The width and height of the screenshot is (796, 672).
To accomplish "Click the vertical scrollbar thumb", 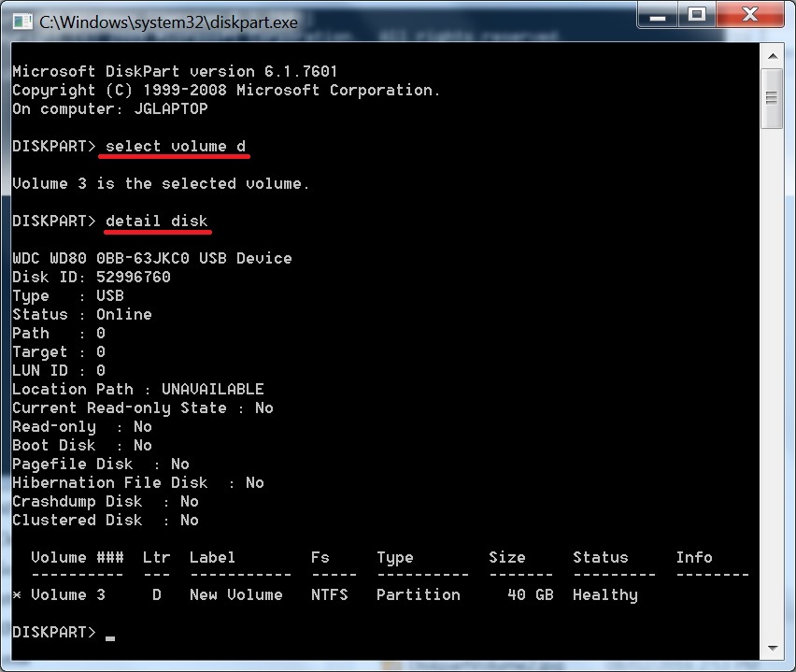I will 772,98.
